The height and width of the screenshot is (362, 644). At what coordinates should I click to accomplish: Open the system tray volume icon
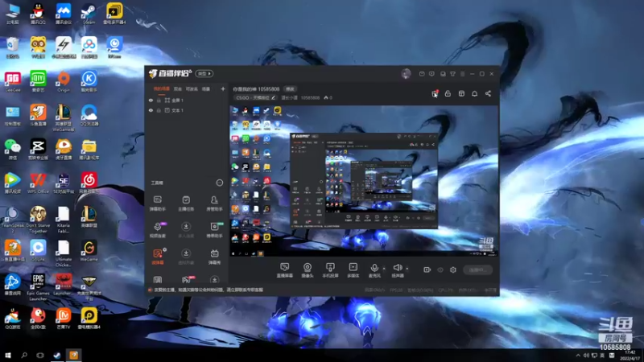[586, 356]
